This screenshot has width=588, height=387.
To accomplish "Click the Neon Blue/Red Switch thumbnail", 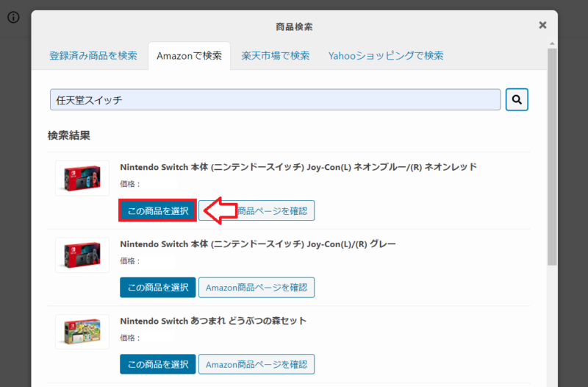I will click(x=82, y=178).
